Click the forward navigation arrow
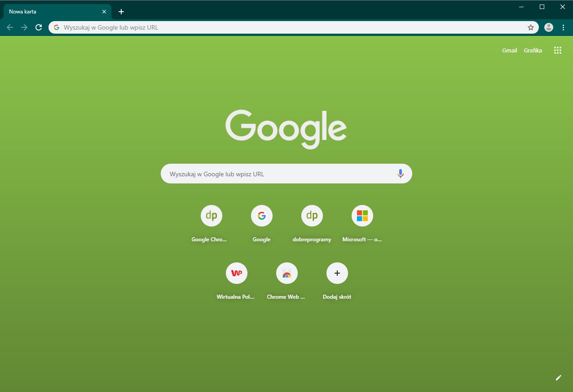 click(24, 27)
